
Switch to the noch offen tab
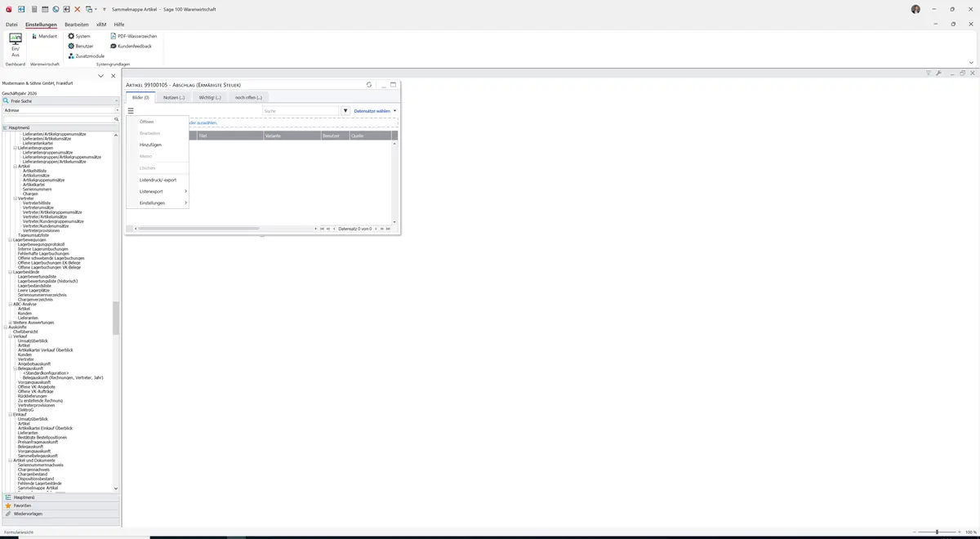click(x=247, y=97)
